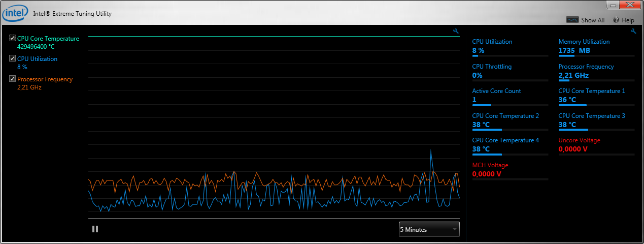Click the Intel logo in title bar

pyautogui.click(x=15, y=13)
